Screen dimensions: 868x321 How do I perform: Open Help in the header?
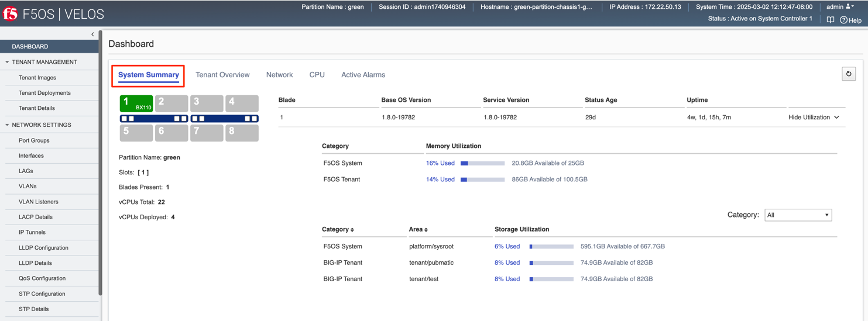850,20
